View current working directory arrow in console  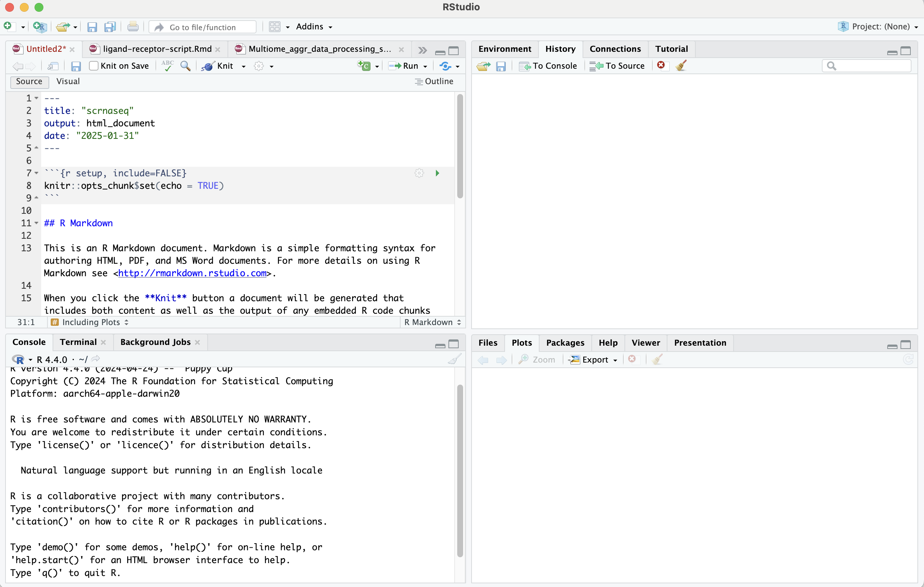coord(96,359)
